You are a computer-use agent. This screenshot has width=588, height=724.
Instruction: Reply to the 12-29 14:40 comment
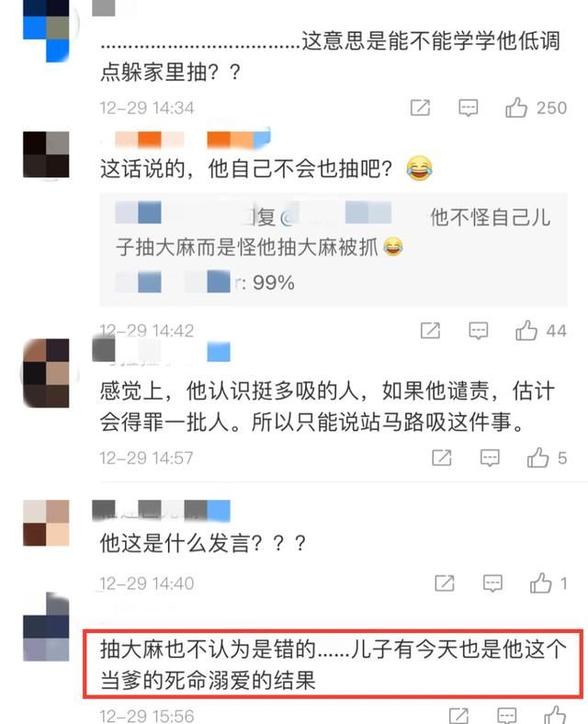492,583
